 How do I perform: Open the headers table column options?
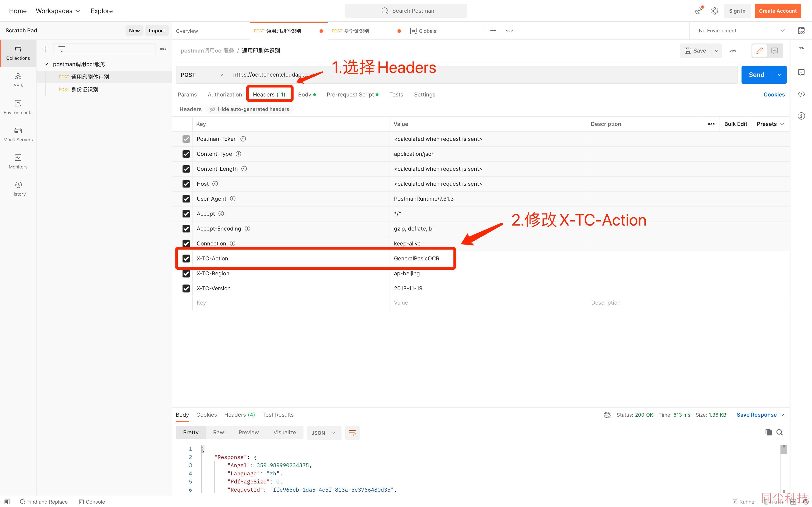(711, 124)
